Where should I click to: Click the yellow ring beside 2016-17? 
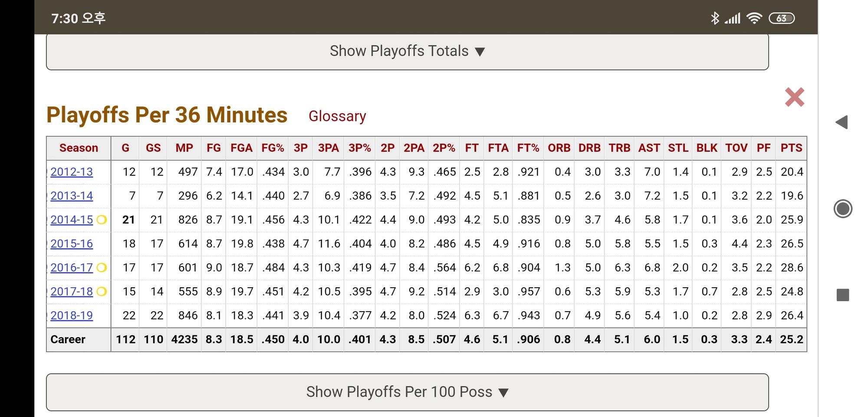(102, 268)
